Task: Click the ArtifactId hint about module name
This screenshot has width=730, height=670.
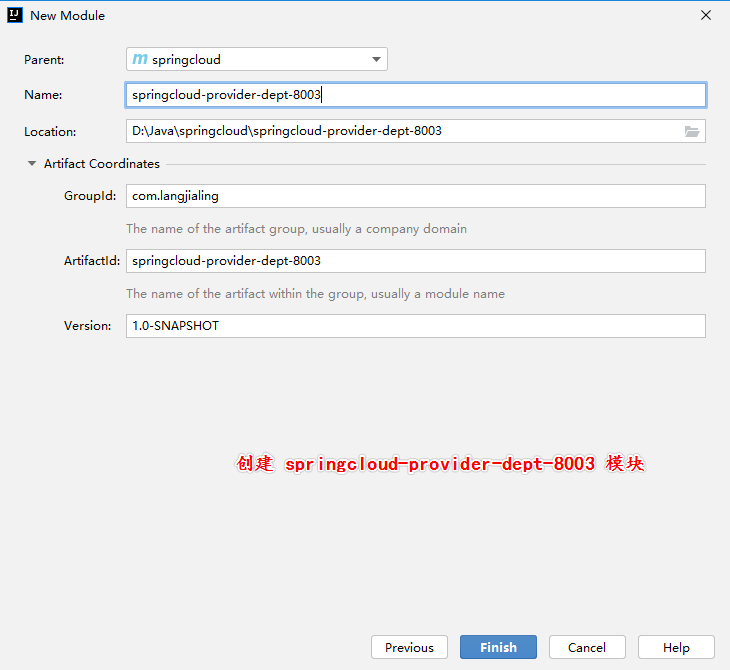Action: tap(315, 294)
